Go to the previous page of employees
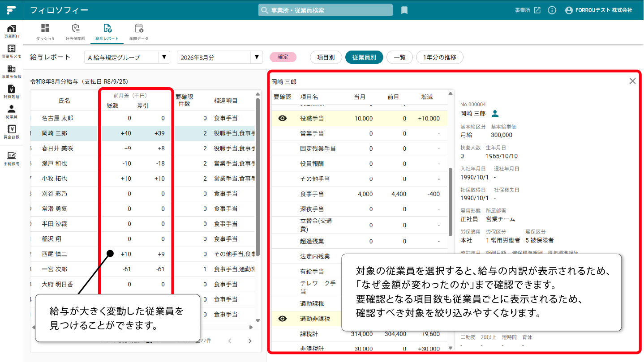Screen dimensions: 644x362 pyautogui.click(x=230, y=341)
